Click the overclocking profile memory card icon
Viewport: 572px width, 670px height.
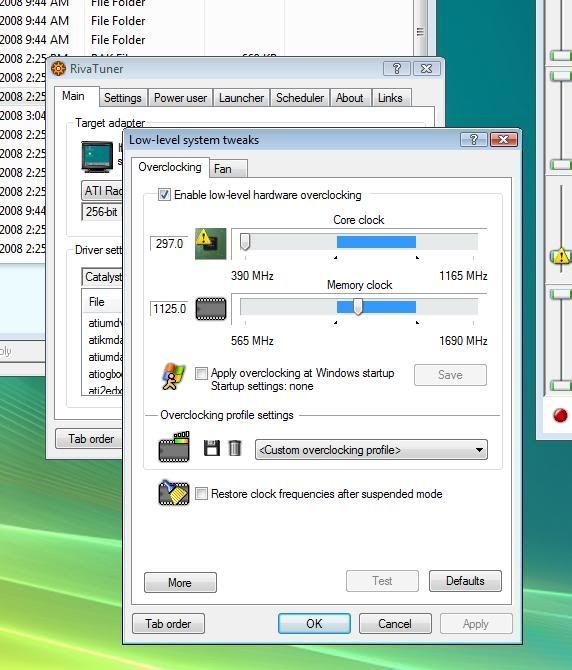(x=174, y=447)
